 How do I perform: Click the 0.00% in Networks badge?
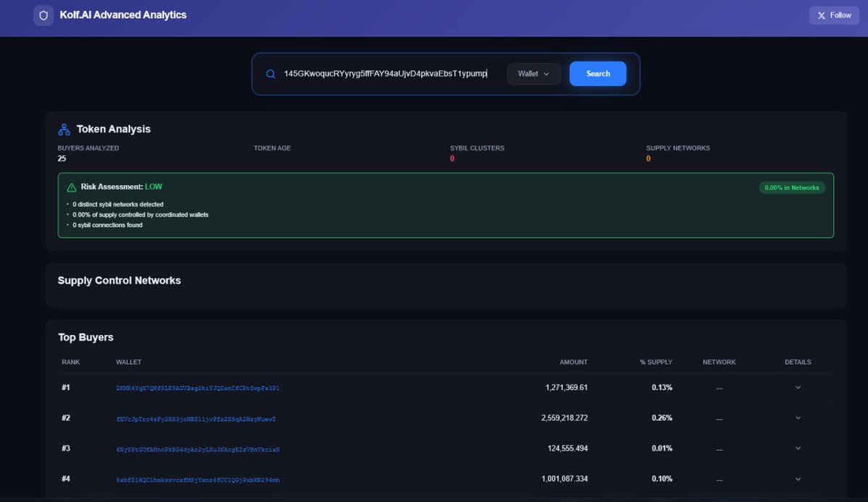(792, 187)
